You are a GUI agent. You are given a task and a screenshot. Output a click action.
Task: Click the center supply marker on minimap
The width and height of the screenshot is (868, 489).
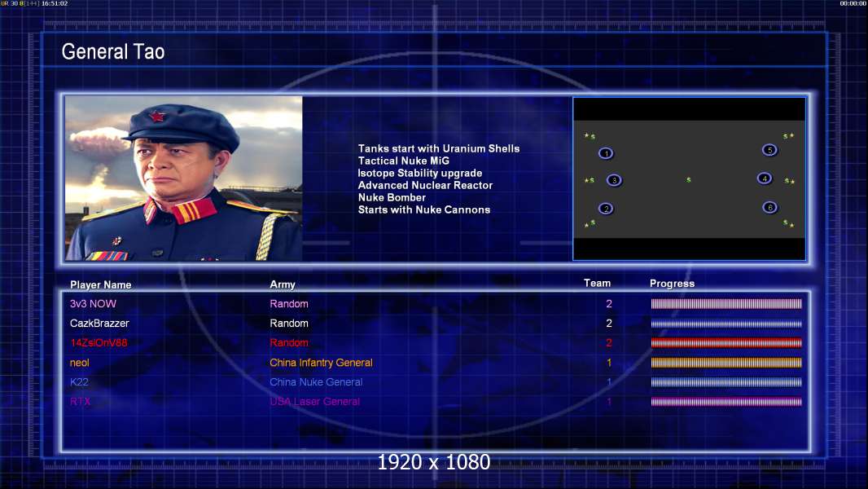click(x=689, y=180)
